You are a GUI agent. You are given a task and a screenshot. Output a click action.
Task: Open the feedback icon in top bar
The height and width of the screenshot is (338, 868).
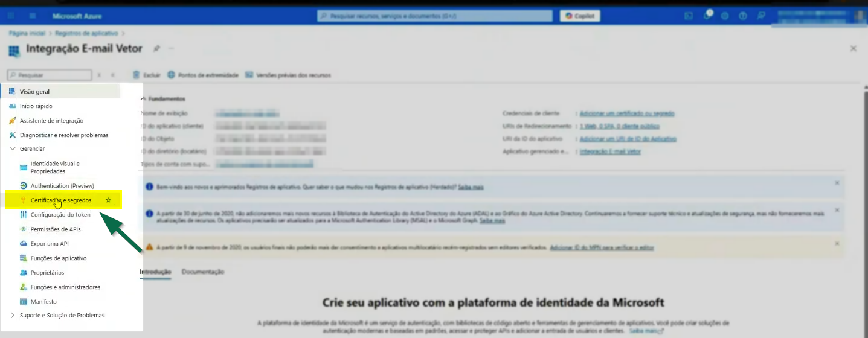(x=761, y=16)
